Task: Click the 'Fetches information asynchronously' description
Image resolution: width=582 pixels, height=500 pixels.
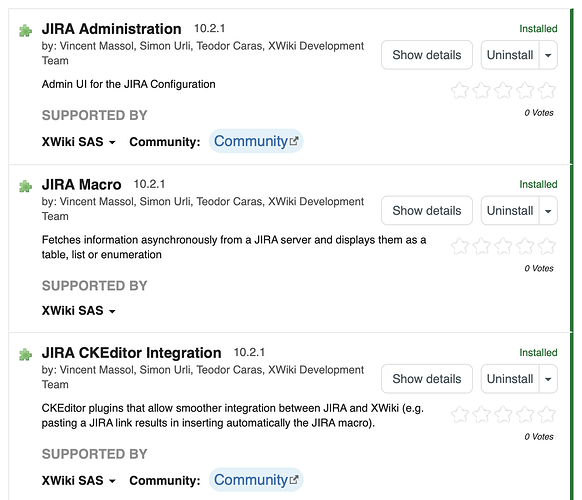Action: point(234,247)
